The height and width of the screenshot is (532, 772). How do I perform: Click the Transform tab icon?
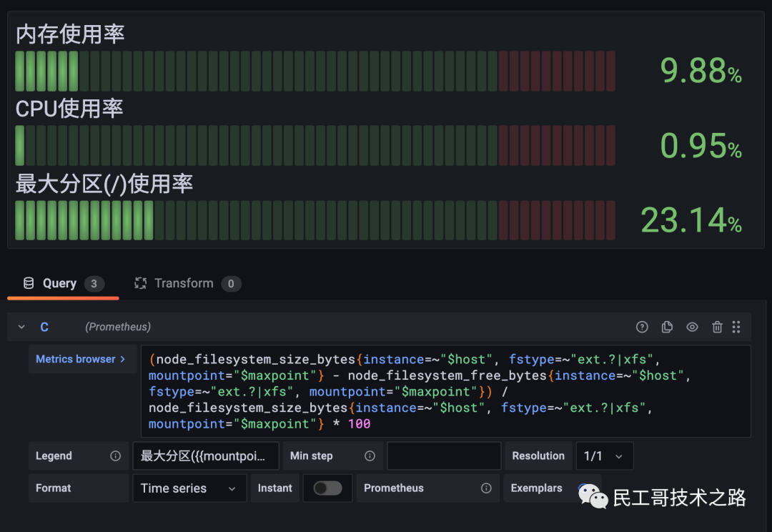coord(140,283)
